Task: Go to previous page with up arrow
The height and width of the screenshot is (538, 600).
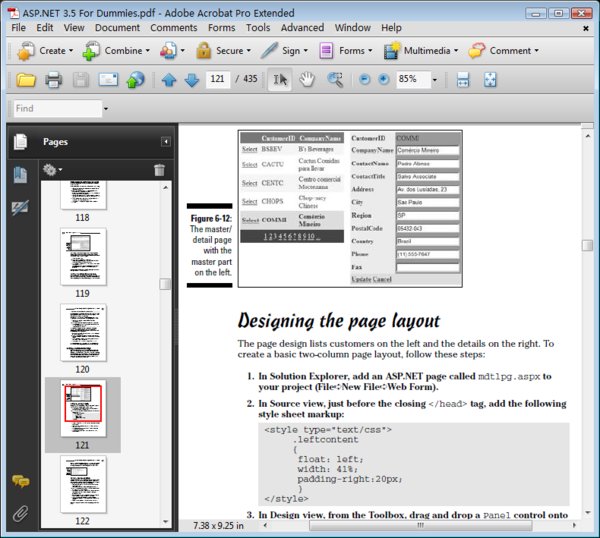Action: 169,80
